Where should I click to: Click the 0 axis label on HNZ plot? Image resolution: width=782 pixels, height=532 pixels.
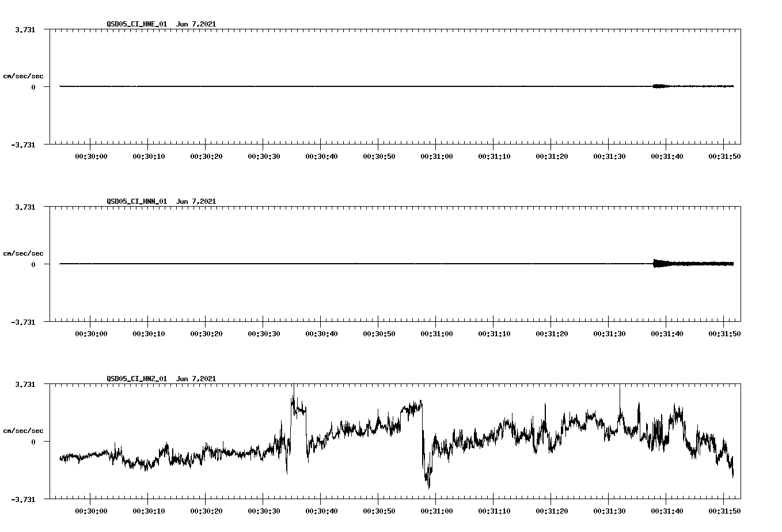click(x=33, y=442)
